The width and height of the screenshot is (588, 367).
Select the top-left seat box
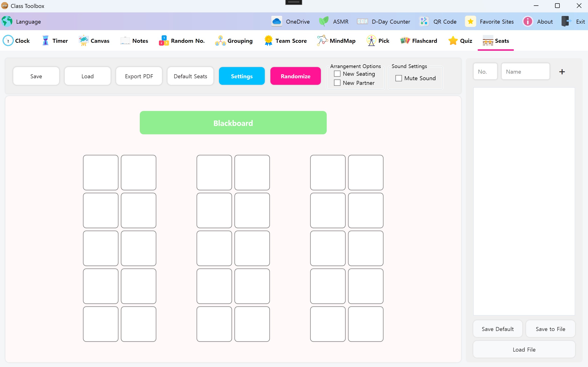[100, 173]
